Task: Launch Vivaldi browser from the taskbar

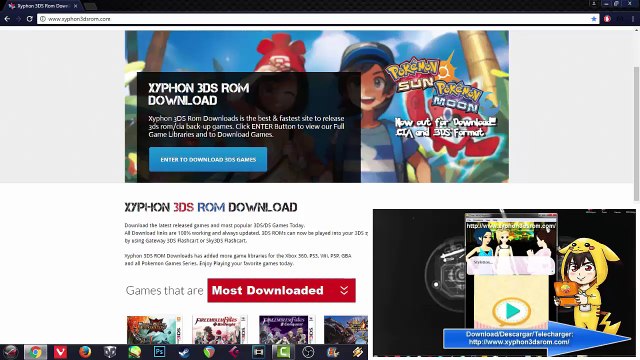Action: click(x=60, y=352)
